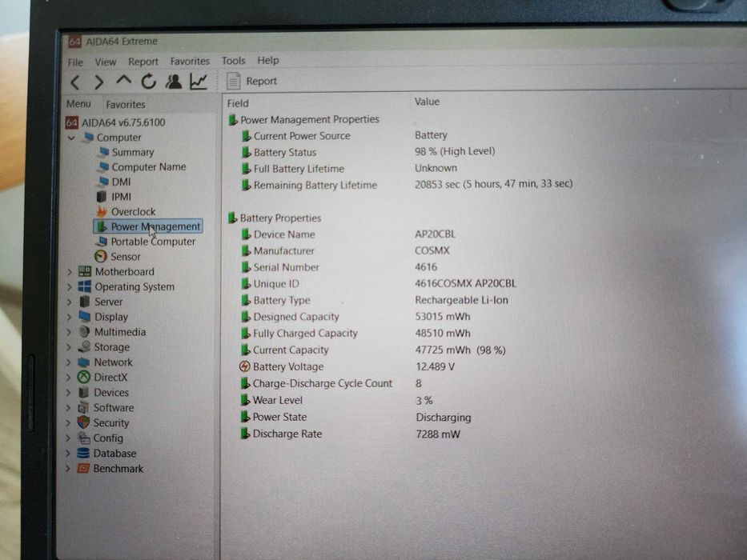Switch to the Favorites tab in the sidebar
Viewport: 747px width, 560px height.
(125, 104)
